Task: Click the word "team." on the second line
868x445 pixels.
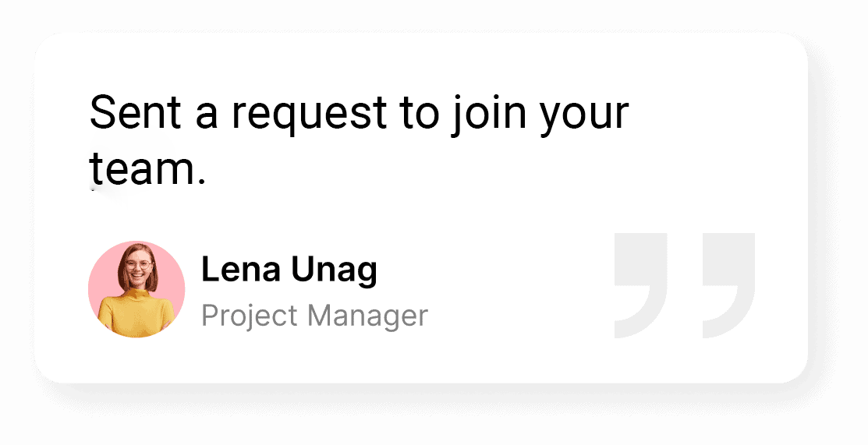Action: (147, 169)
